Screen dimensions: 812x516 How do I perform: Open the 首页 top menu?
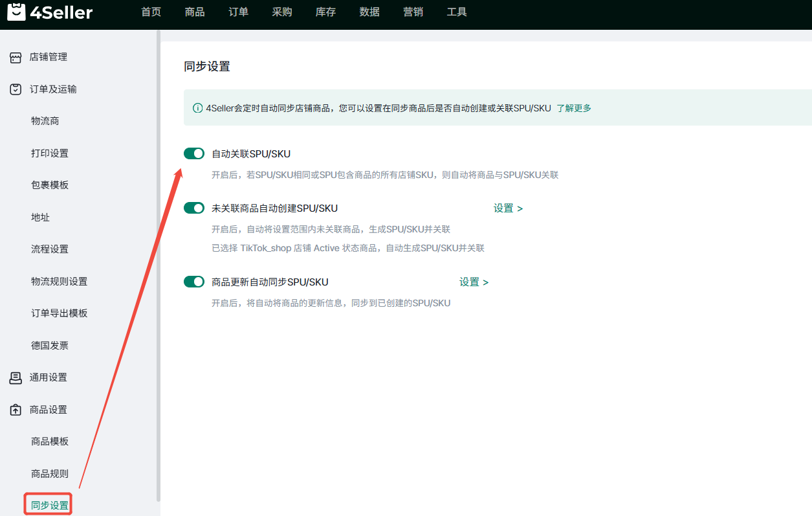click(x=151, y=12)
